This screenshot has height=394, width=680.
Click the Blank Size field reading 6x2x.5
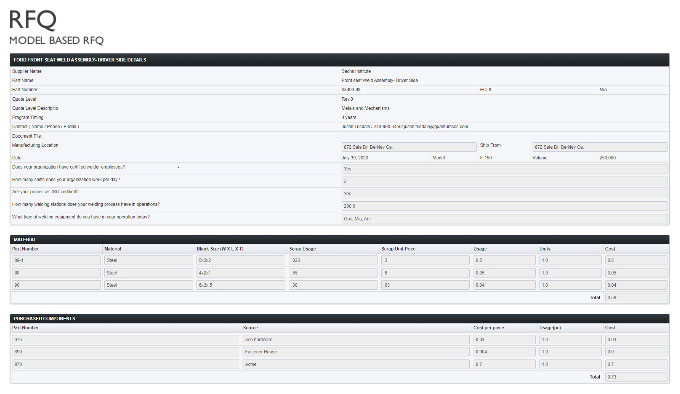click(240, 285)
